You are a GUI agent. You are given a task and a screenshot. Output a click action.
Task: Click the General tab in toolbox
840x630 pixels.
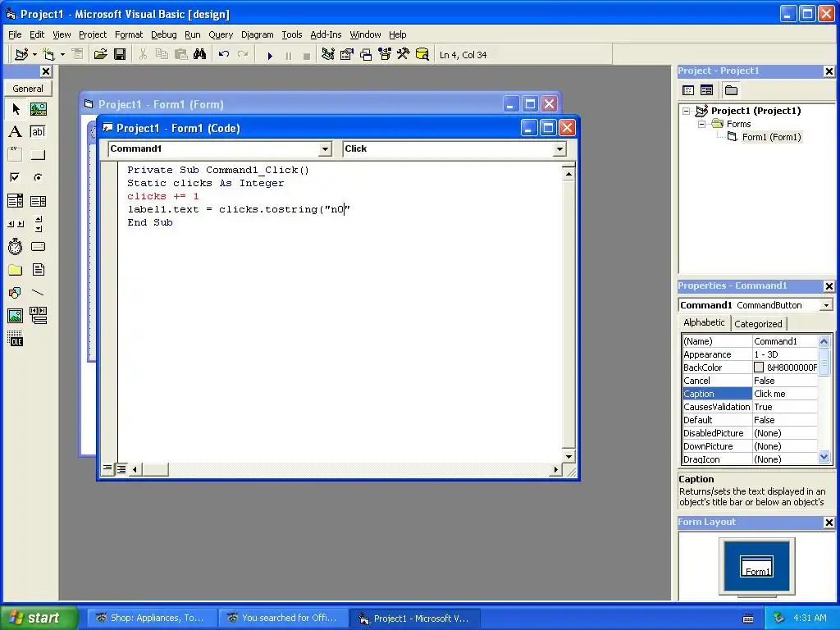(x=28, y=89)
